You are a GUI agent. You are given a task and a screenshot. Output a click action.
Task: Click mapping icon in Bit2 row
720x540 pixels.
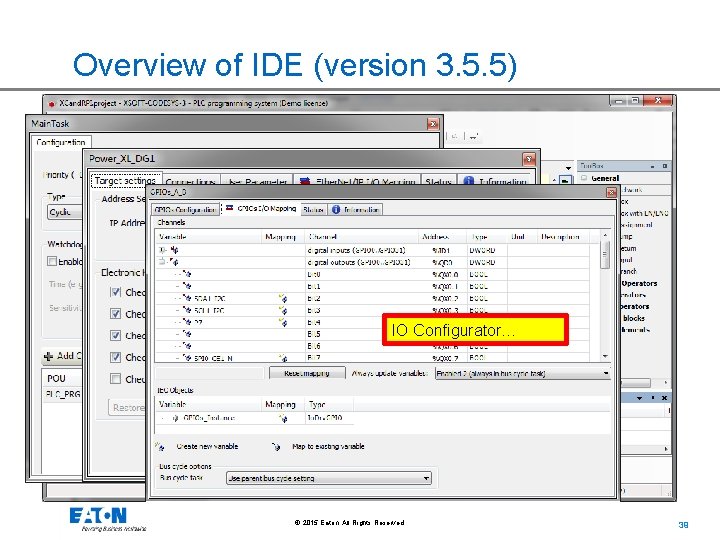[283, 298]
